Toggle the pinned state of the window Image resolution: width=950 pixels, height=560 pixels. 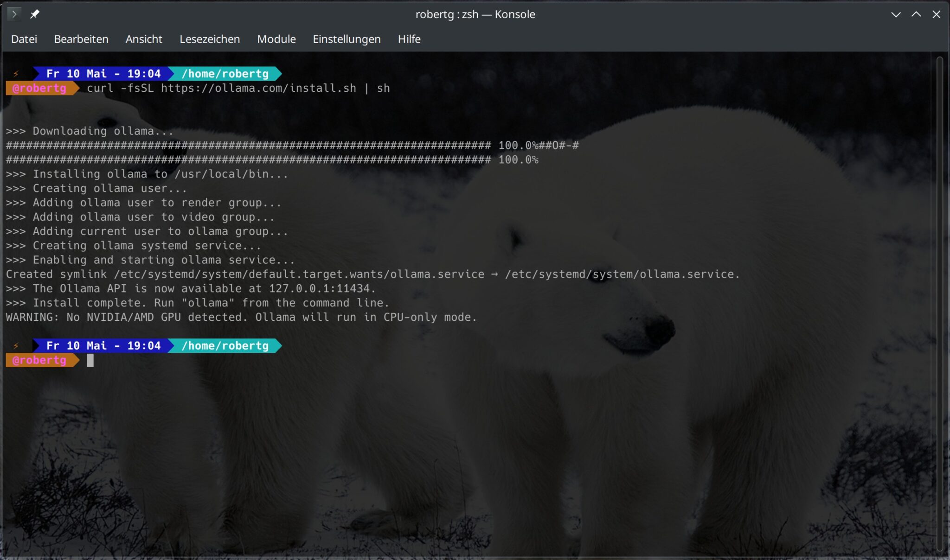point(35,14)
